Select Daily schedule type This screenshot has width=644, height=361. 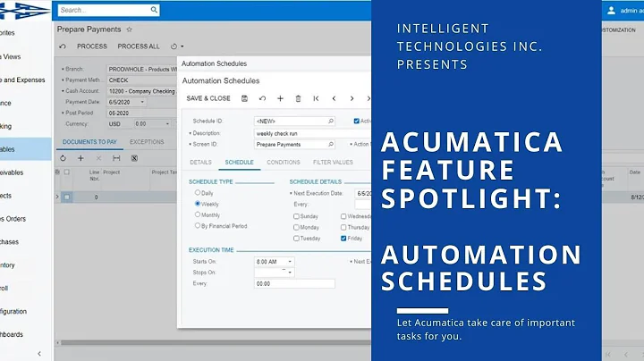pos(198,192)
